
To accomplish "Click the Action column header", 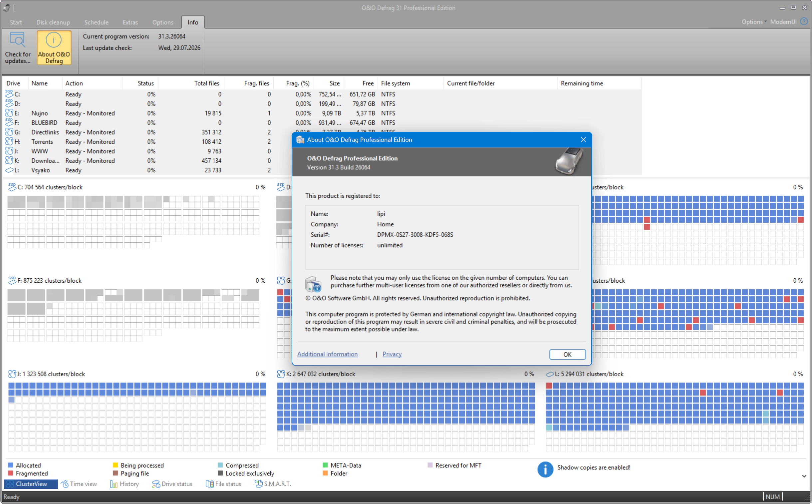I will tap(92, 83).
